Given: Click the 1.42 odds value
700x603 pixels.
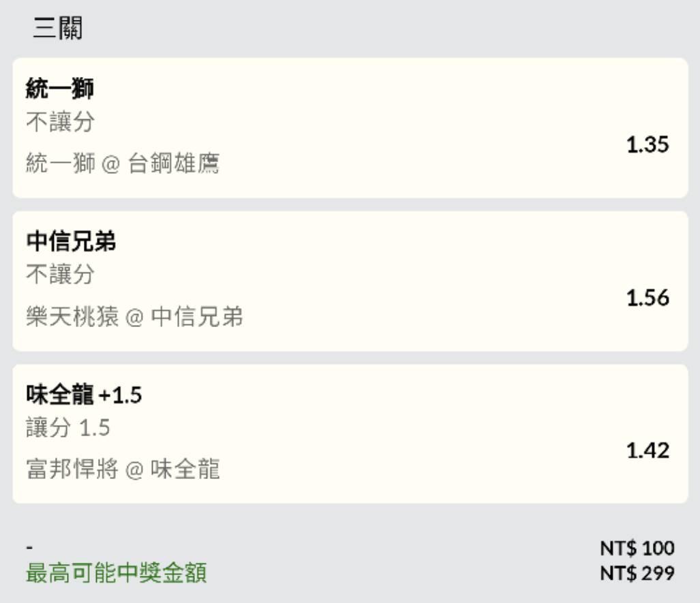Looking at the screenshot, I should pos(648,450).
